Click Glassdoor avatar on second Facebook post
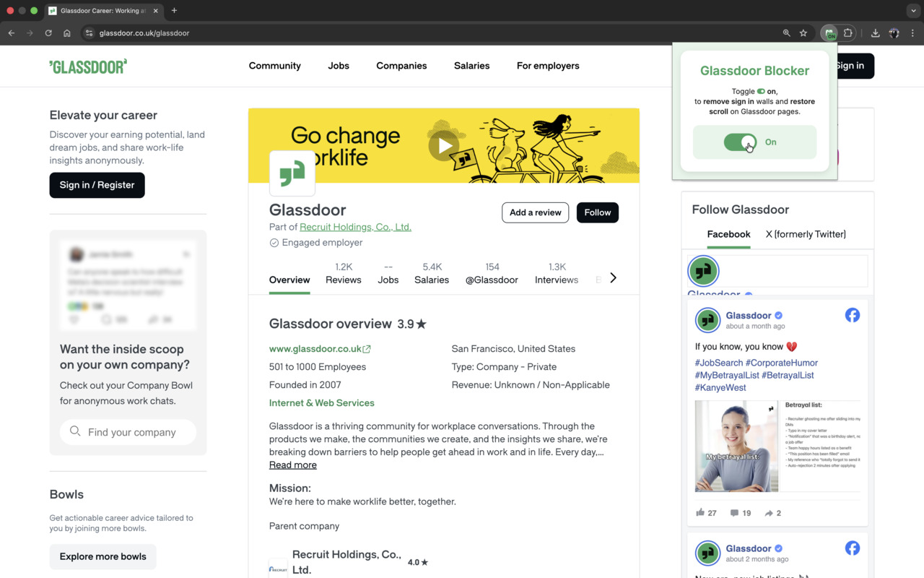Screen dimensions: 924x578 (x=707, y=553)
